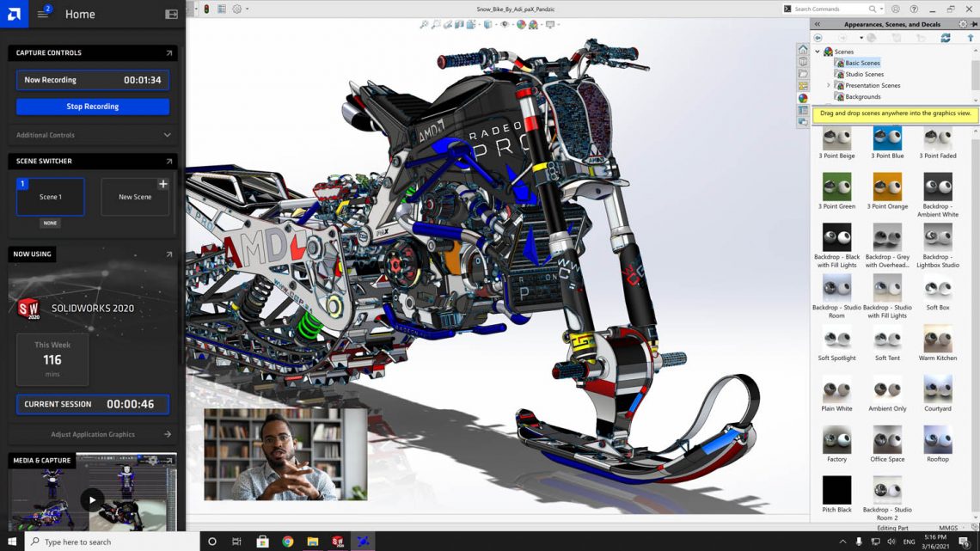Click the up-arrow navigation icon in the Appearances panel
Screen dimensions: 980x551
971,38
